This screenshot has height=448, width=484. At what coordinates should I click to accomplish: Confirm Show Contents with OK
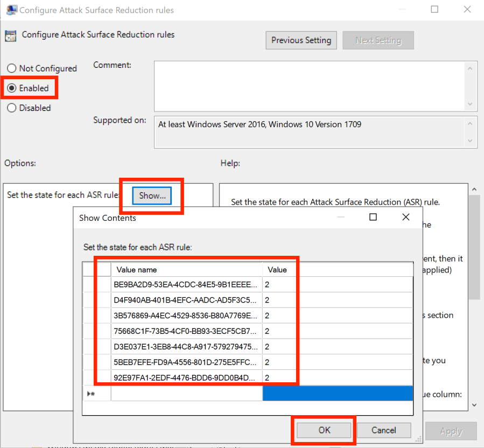(324, 430)
